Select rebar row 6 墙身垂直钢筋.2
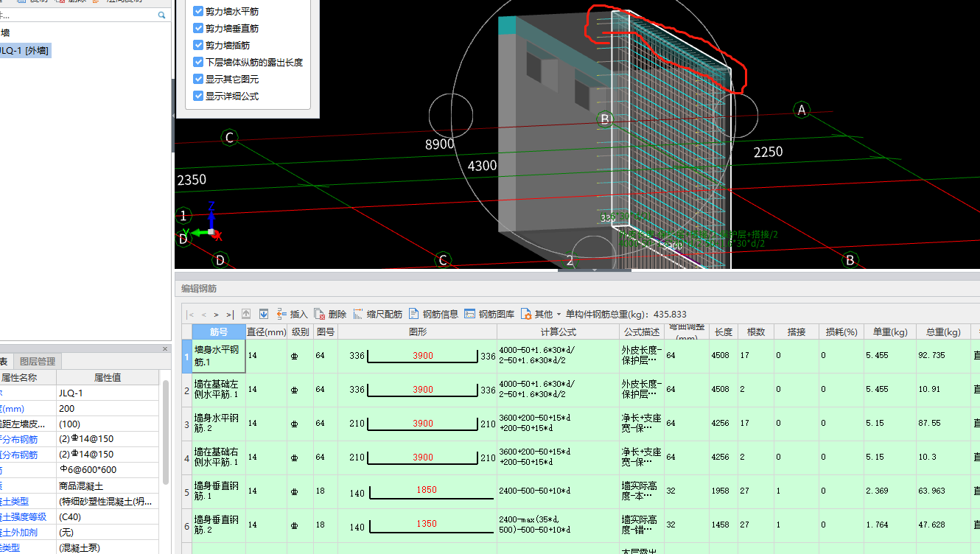 [x=218, y=525]
